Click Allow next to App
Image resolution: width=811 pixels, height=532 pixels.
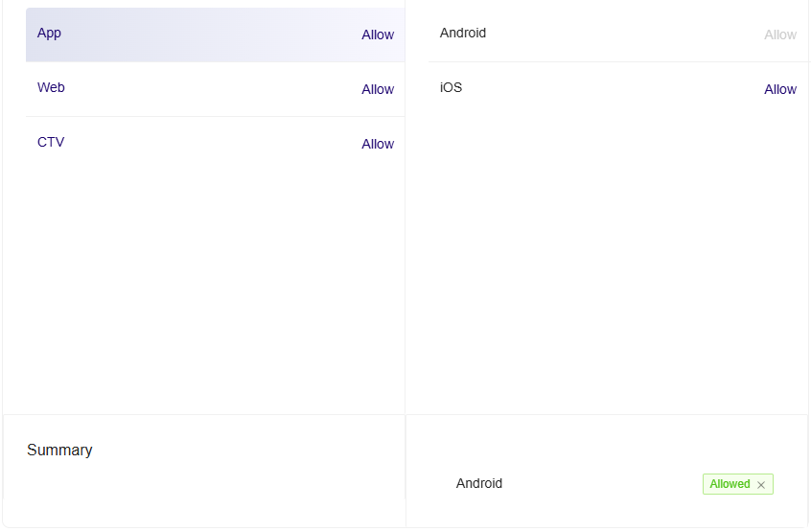click(378, 35)
